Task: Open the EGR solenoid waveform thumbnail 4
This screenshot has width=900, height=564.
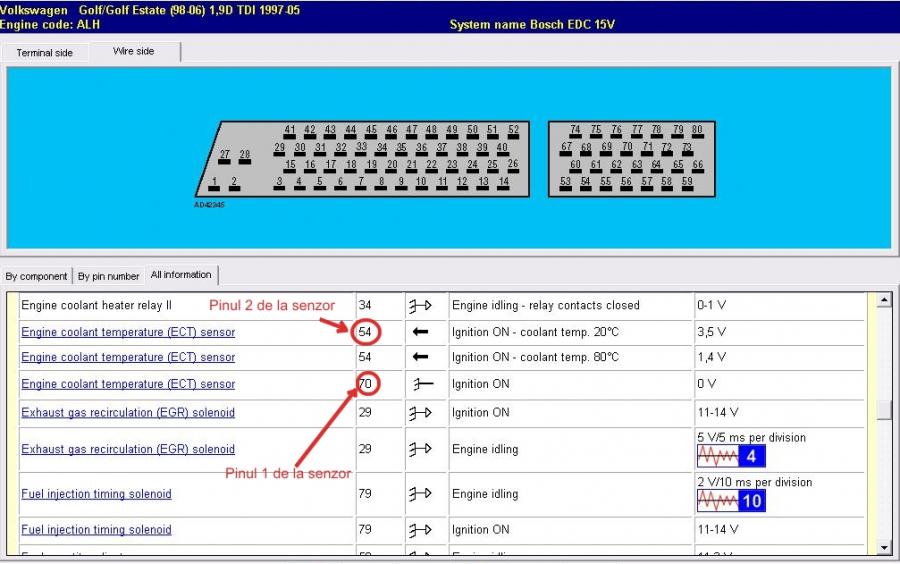Action: click(731, 457)
